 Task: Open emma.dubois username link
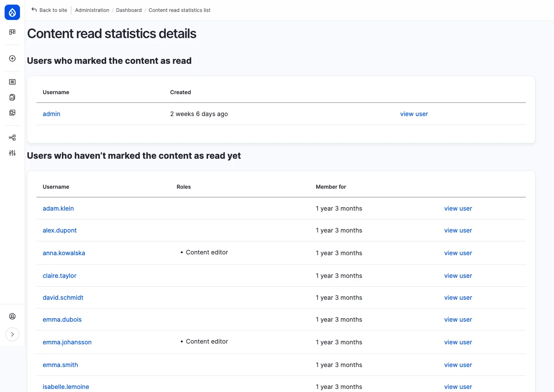point(62,319)
